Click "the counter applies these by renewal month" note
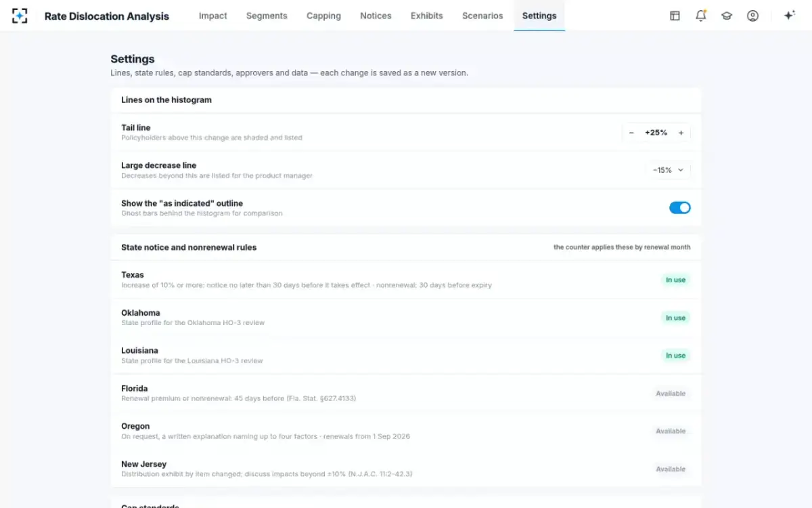812x508 pixels. (x=622, y=247)
